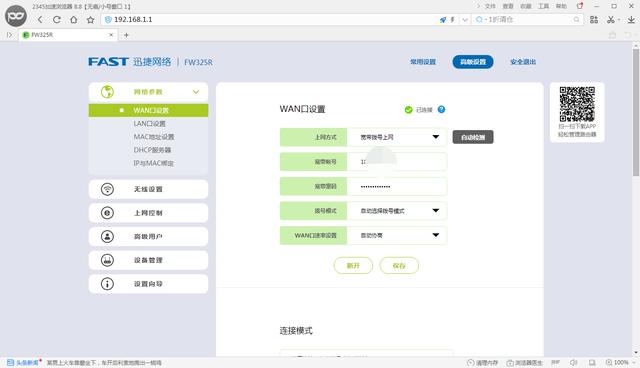
Task: Collapse the network parameters menu chevron
Action: point(196,92)
